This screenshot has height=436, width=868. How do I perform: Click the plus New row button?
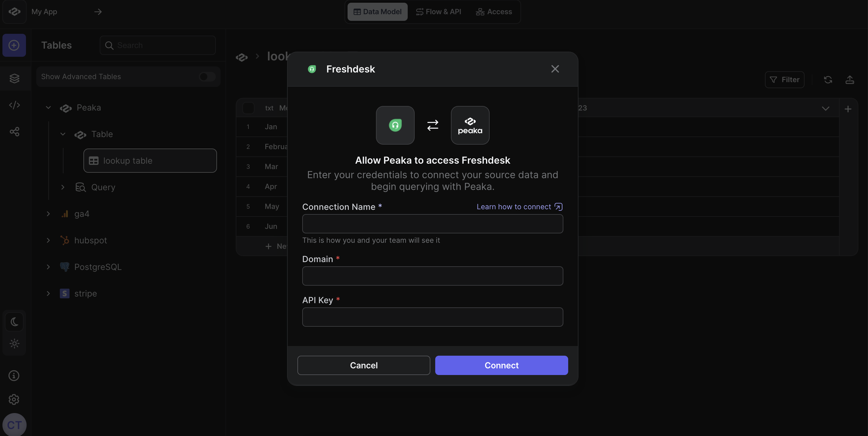276,246
